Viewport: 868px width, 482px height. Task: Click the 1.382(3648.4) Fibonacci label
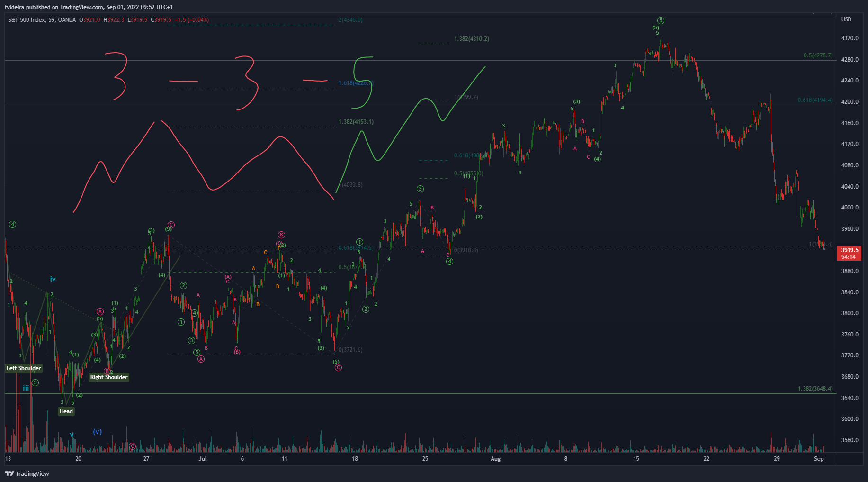[x=815, y=389]
